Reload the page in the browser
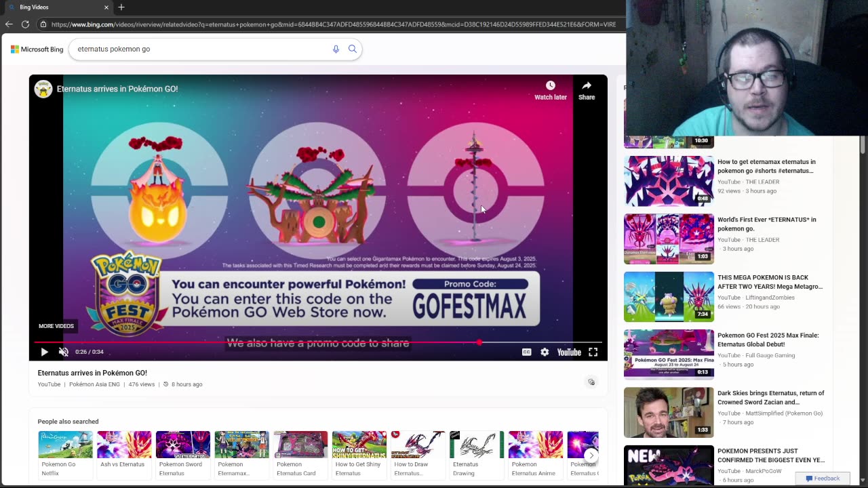The width and height of the screenshot is (868, 488). coord(25,24)
